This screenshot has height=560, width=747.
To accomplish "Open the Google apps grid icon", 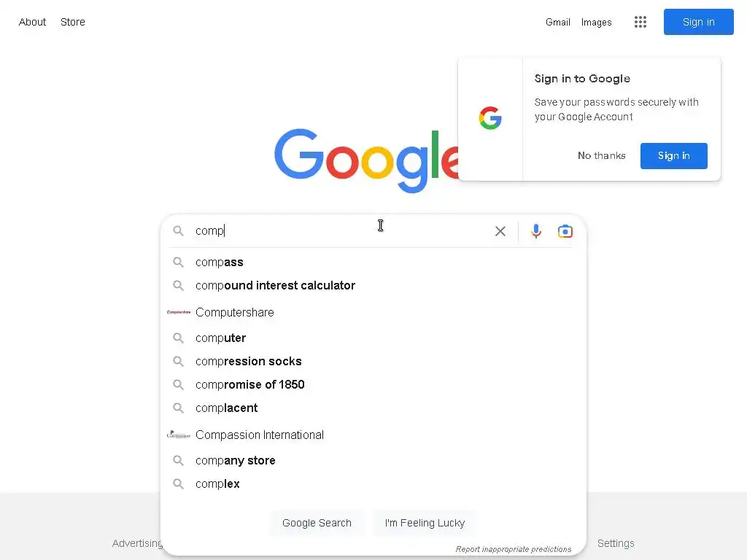I will [x=640, y=22].
